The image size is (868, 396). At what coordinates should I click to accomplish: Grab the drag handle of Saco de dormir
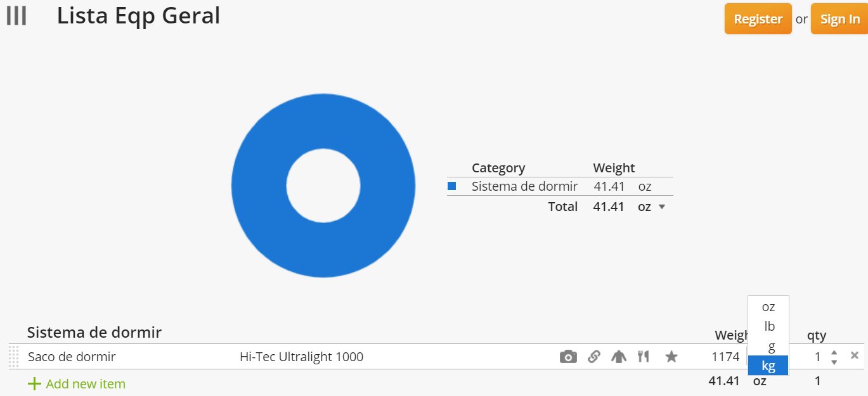[14, 357]
